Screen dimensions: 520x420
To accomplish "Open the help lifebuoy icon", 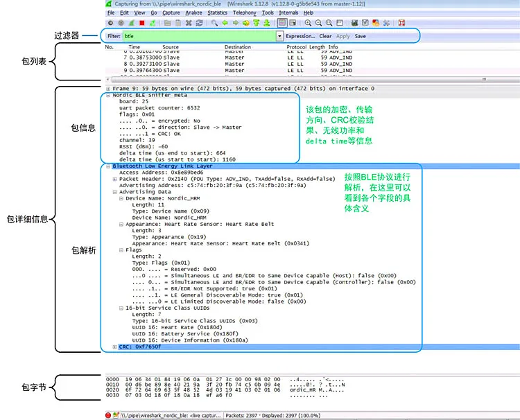I will coord(401,23).
